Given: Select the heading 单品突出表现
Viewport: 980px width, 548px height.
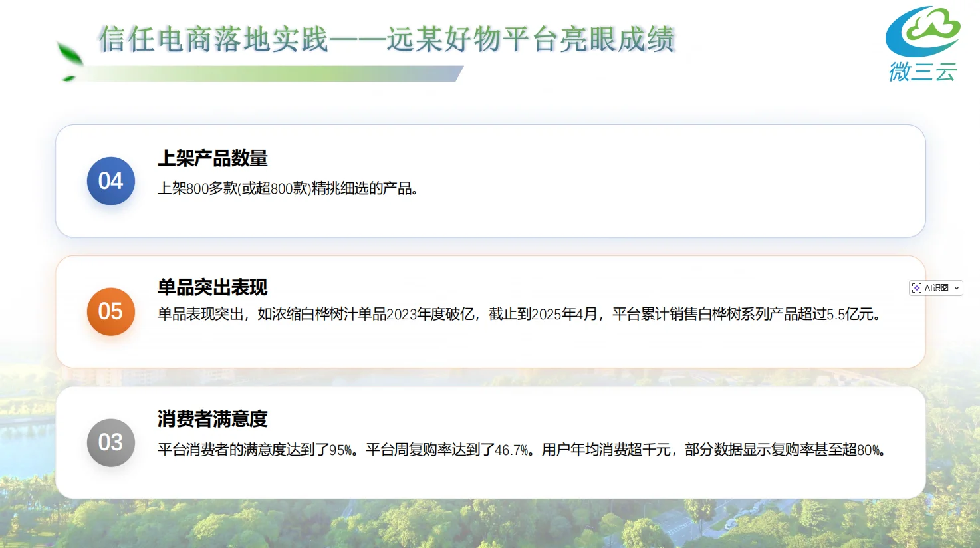Looking at the screenshot, I should [x=212, y=287].
